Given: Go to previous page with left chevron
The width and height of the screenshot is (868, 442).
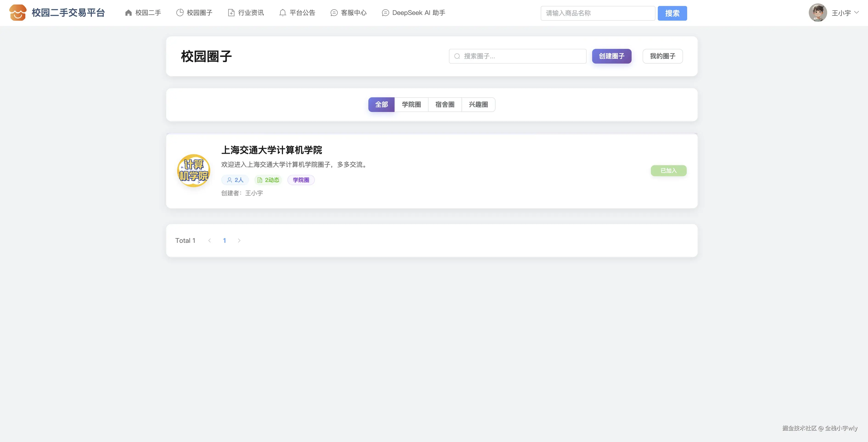Looking at the screenshot, I should [x=210, y=241].
